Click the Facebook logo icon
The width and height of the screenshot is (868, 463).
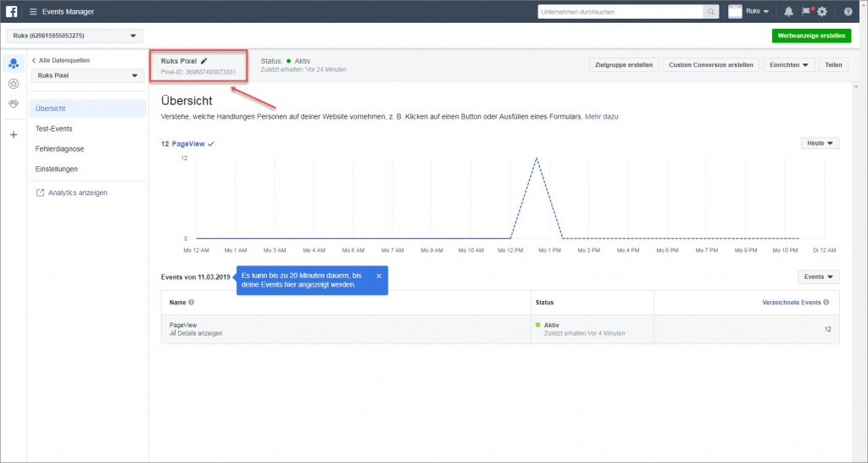pyautogui.click(x=12, y=12)
